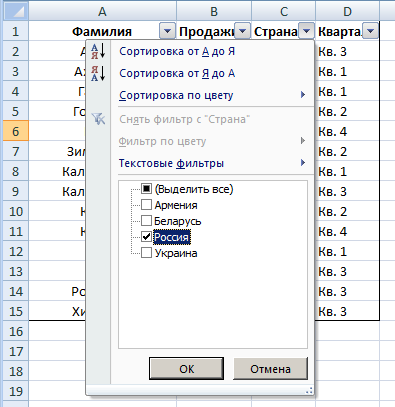This screenshot has height=407, width=395.
Task: Check the Беларусь checkbox
Action: tap(146, 221)
